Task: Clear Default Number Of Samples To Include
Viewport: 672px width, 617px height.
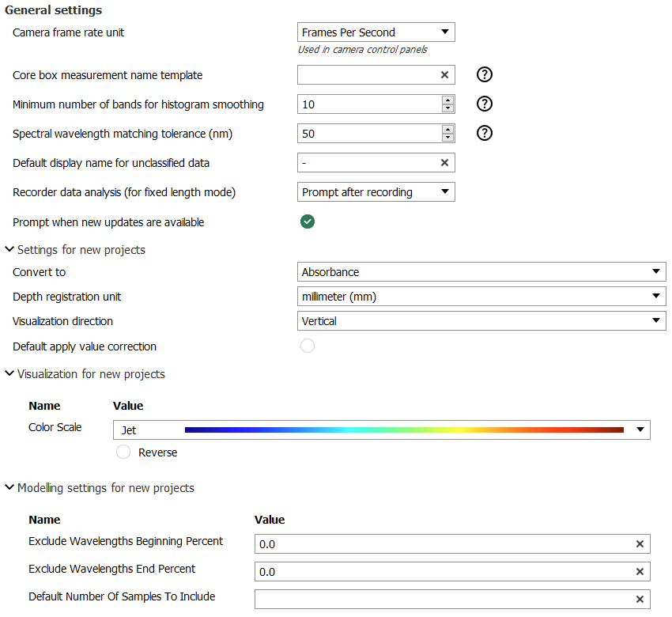Action: (640, 599)
